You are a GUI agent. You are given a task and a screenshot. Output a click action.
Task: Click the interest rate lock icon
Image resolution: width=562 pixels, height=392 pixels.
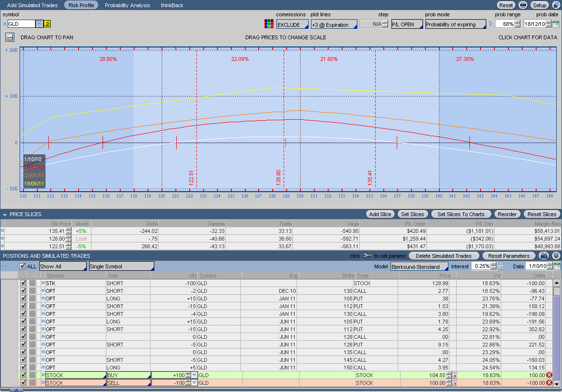[501, 266]
